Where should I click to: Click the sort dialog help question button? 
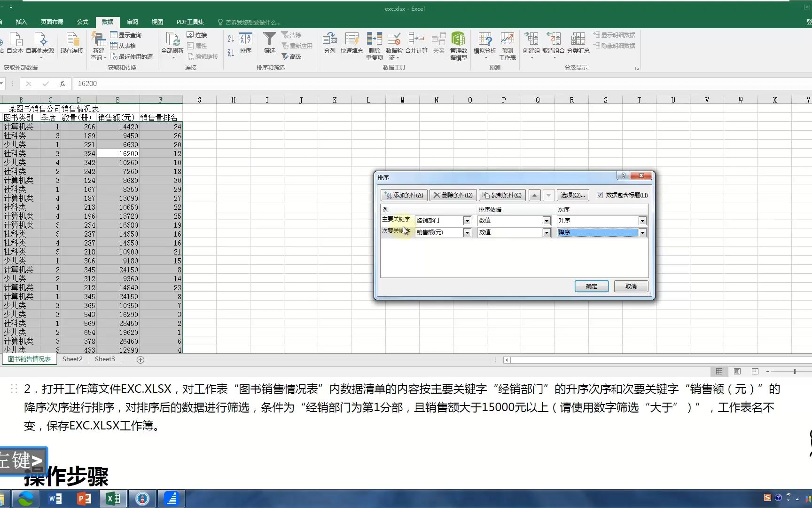(x=623, y=175)
